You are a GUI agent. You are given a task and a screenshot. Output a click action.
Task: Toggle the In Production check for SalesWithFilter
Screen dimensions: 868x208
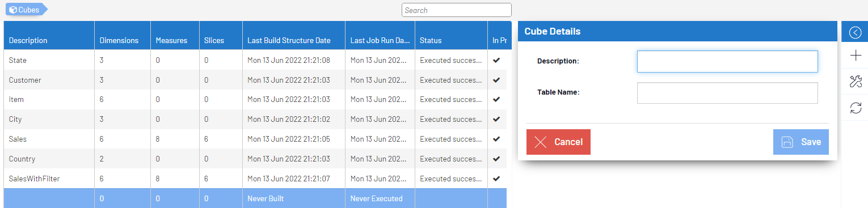point(496,179)
